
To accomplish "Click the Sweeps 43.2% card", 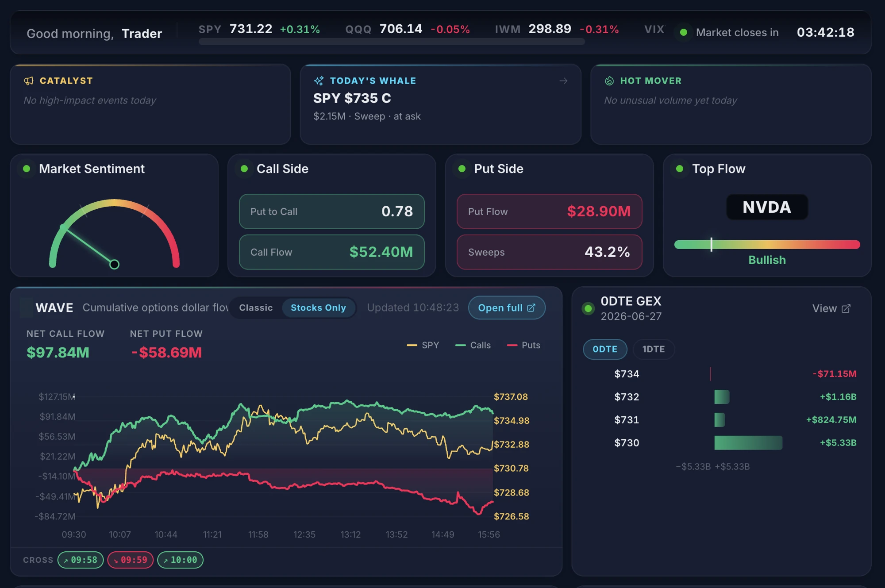I will pyautogui.click(x=549, y=252).
